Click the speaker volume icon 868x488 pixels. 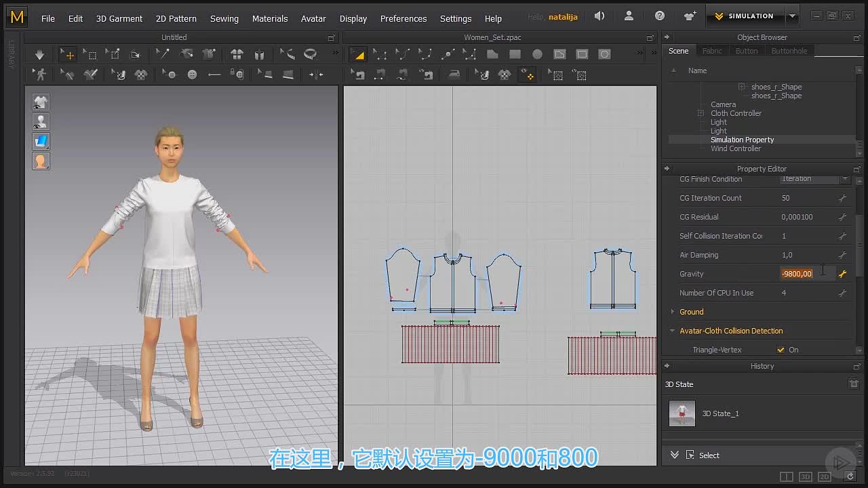(x=599, y=16)
